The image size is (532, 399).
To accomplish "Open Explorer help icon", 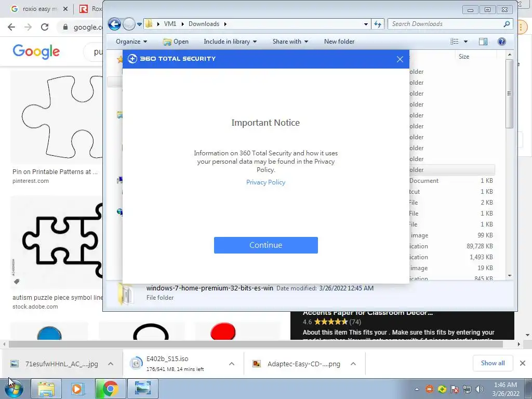I will click(502, 42).
